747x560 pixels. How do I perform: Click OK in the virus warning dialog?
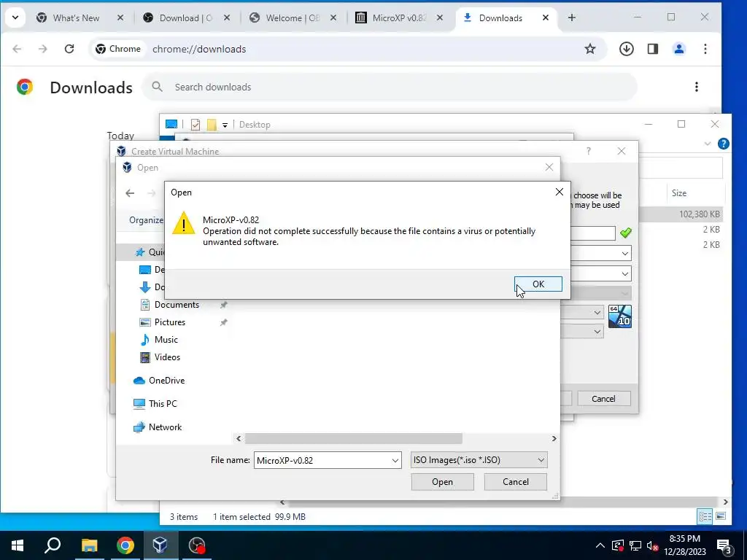tap(538, 284)
